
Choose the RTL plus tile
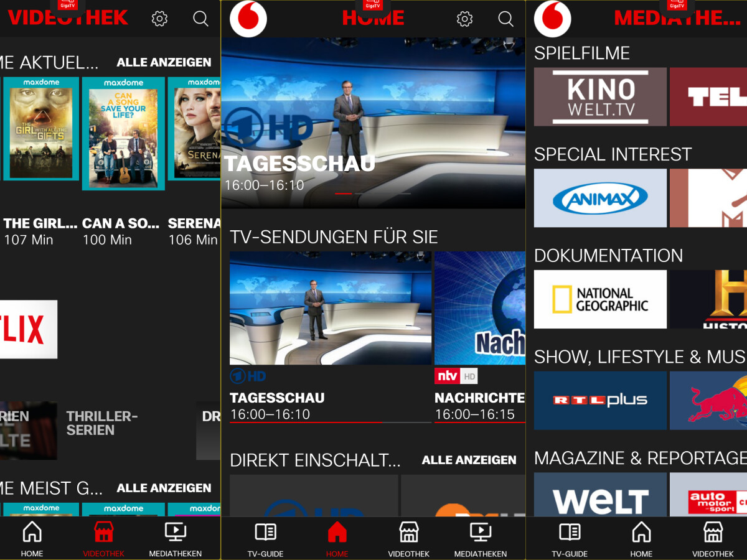click(x=600, y=401)
